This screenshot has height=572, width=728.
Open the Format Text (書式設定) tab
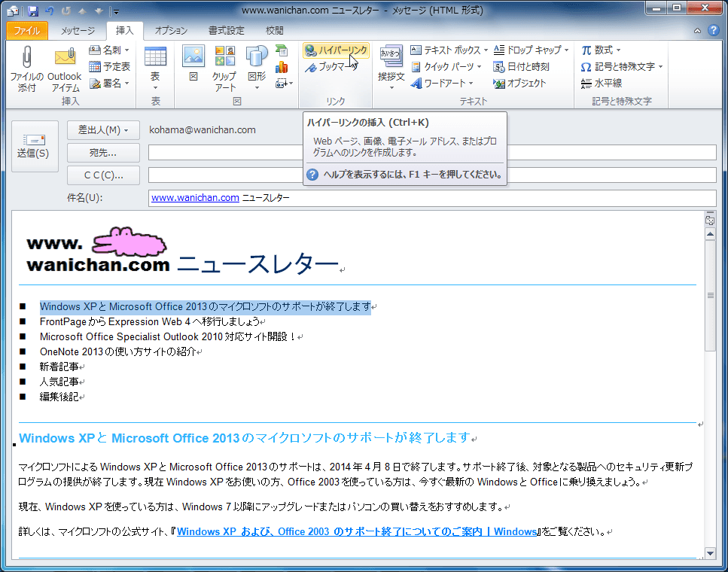pyautogui.click(x=226, y=31)
